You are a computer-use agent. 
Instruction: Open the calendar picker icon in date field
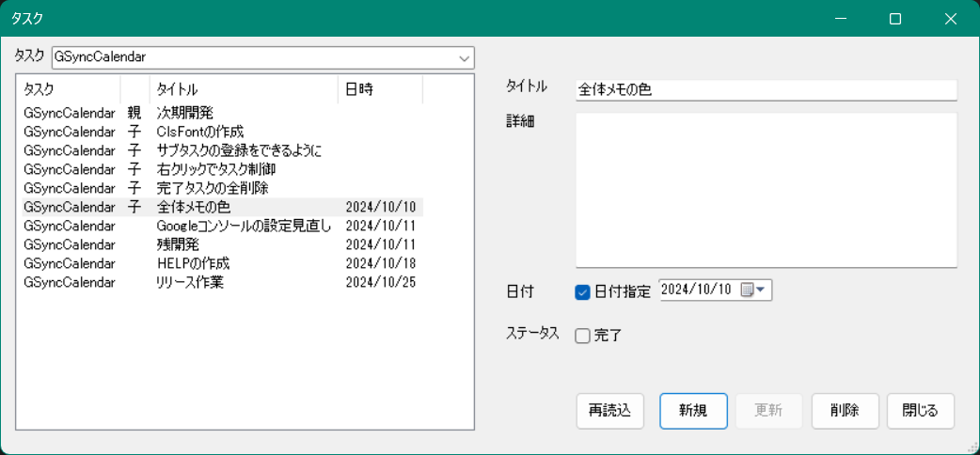tap(752, 290)
